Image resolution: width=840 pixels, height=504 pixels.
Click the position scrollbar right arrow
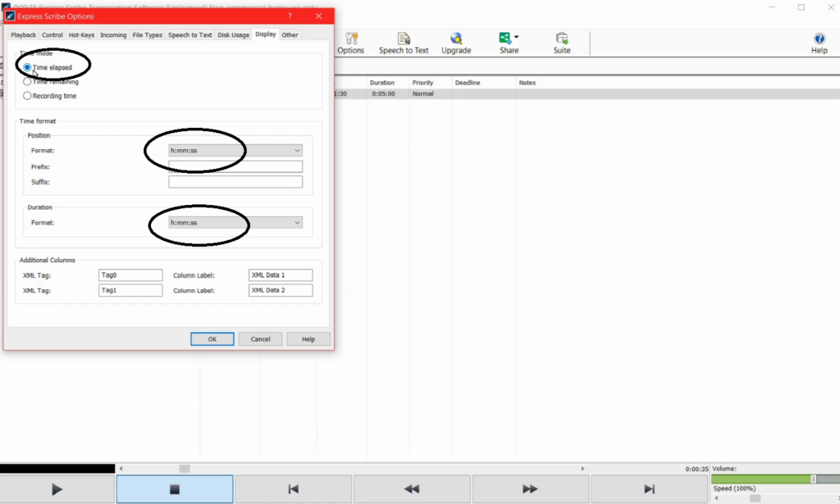(x=582, y=469)
